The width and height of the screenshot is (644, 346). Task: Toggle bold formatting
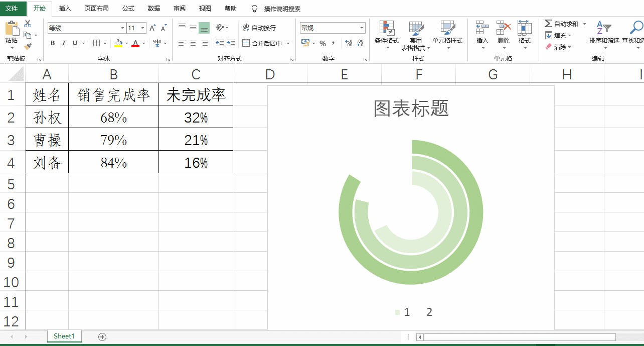click(x=52, y=43)
